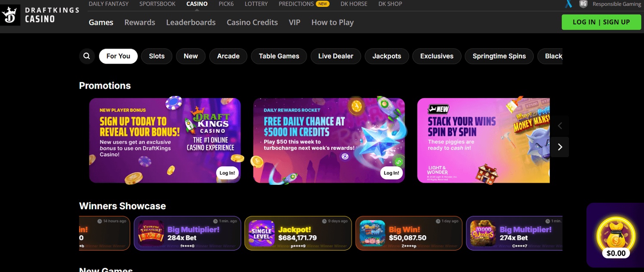Open the Stack Your Wins promotion banner
This screenshot has height=272, width=644.
coord(483,141)
